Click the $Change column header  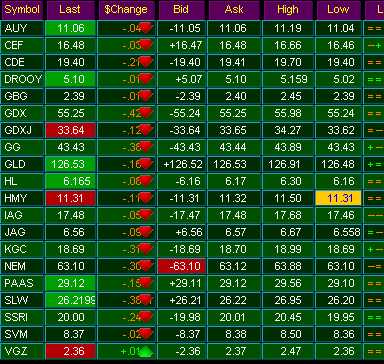point(127,10)
